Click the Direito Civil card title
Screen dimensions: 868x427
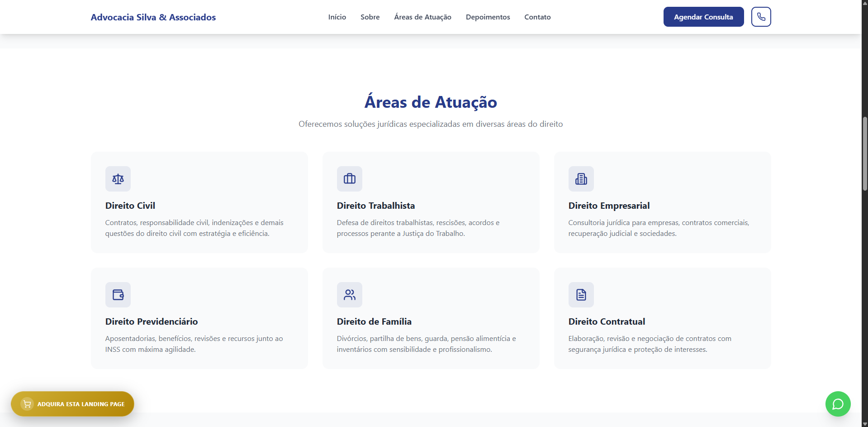tap(130, 206)
